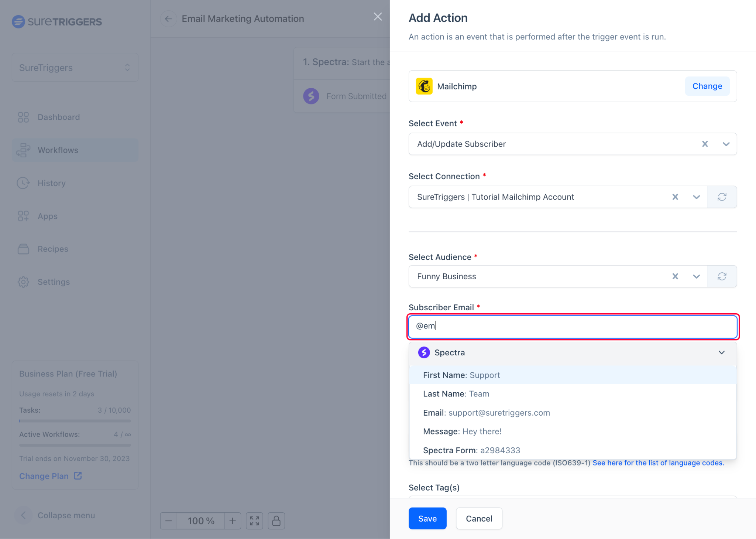Click the Tasks usage progress bar

(x=75, y=421)
